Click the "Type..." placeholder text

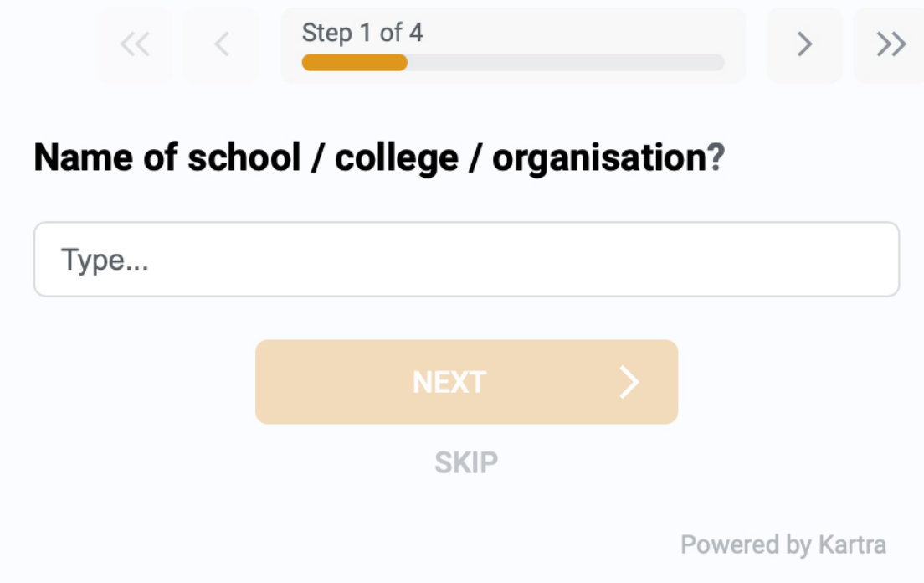click(x=105, y=260)
